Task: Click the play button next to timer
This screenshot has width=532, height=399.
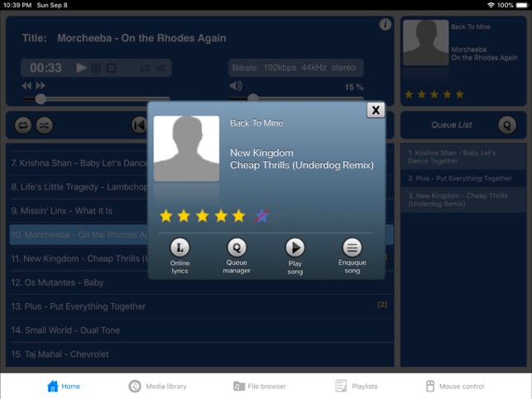Action: [81, 68]
